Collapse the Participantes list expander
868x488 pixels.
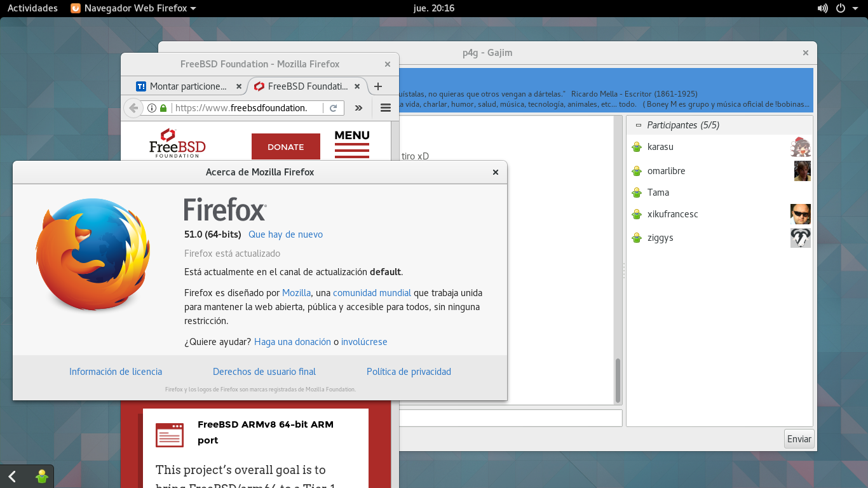[x=638, y=125]
